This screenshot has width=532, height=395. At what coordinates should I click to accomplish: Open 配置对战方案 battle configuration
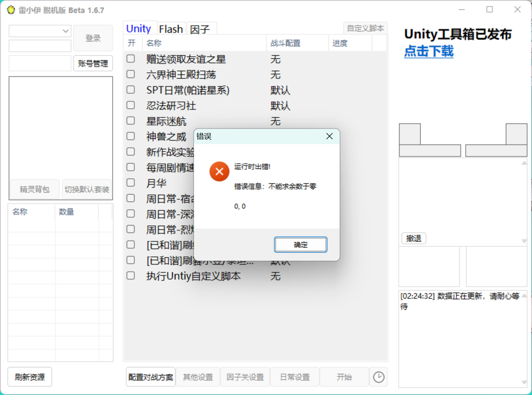tap(151, 376)
